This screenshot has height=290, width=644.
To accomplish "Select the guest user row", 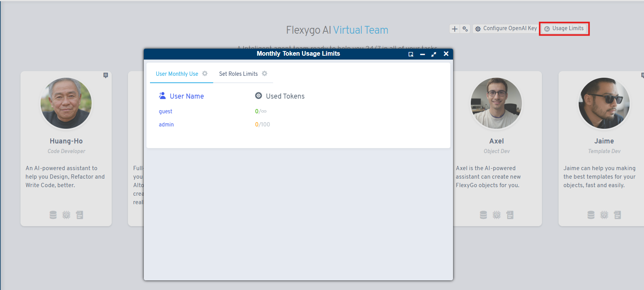I will pyautogui.click(x=165, y=111).
